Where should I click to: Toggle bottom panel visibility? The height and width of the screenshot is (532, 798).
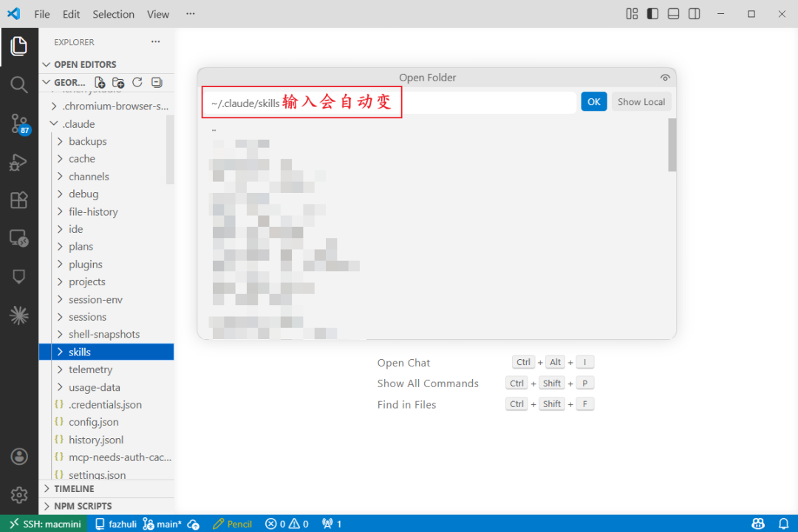point(673,14)
